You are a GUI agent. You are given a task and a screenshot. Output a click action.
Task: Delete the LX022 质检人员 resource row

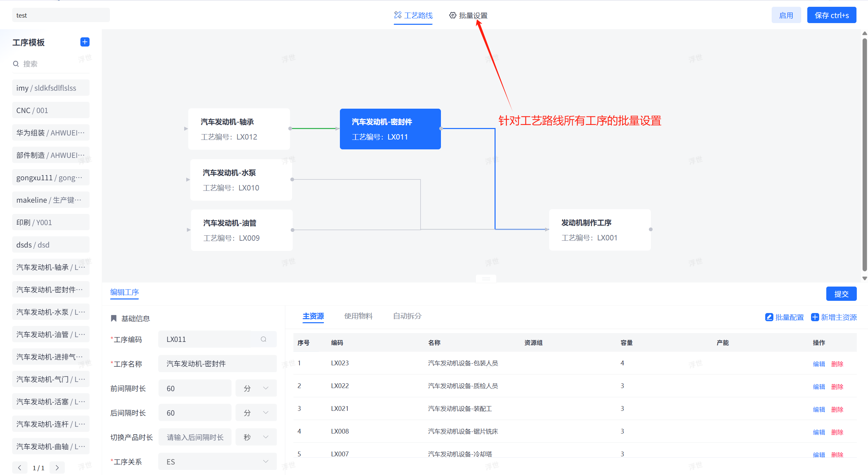tap(837, 387)
